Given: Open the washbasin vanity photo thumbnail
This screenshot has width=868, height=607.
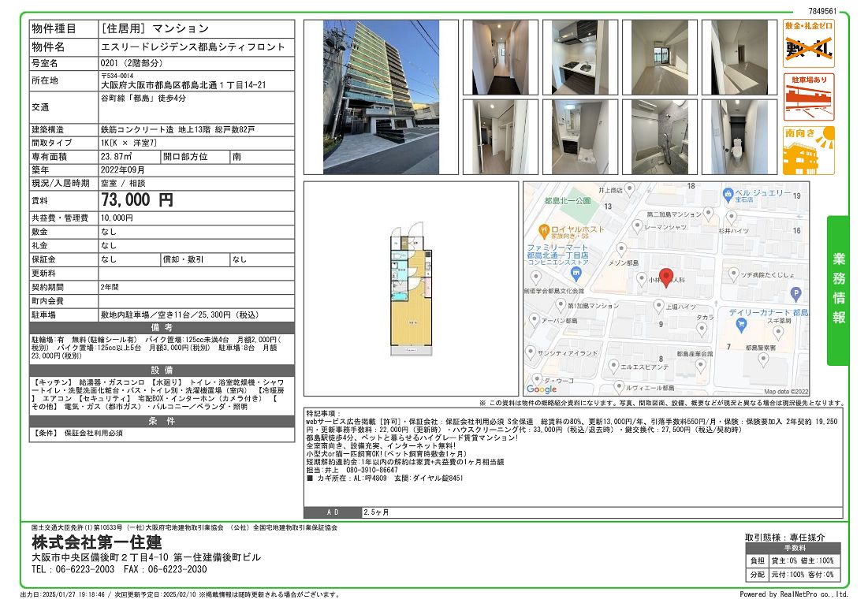Looking at the screenshot, I should pyautogui.click(x=580, y=137).
